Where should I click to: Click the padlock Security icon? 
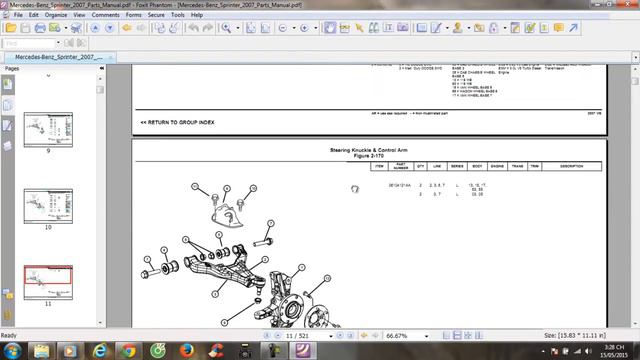click(x=493, y=28)
